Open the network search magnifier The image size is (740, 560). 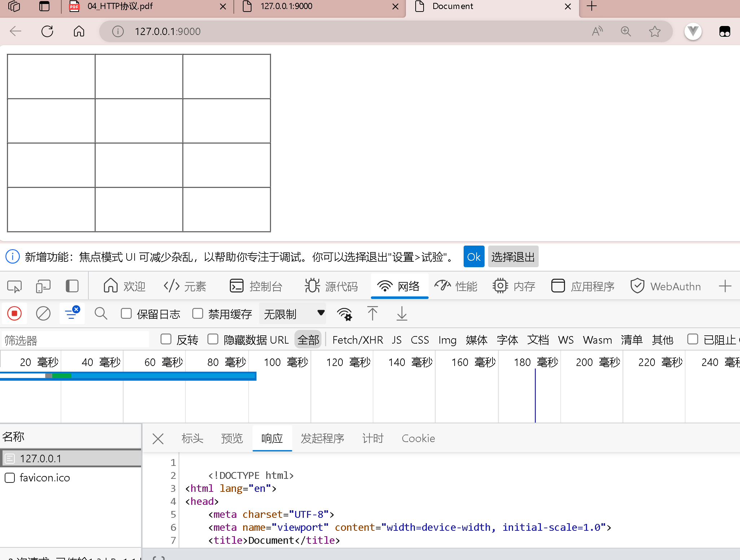click(101, 313)
